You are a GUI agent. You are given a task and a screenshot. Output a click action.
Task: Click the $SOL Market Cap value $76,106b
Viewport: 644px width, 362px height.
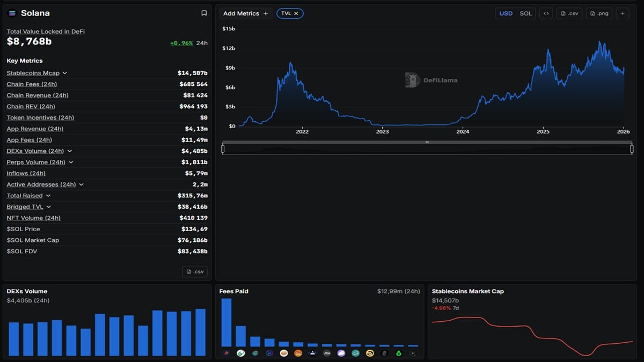coord(193,240)
